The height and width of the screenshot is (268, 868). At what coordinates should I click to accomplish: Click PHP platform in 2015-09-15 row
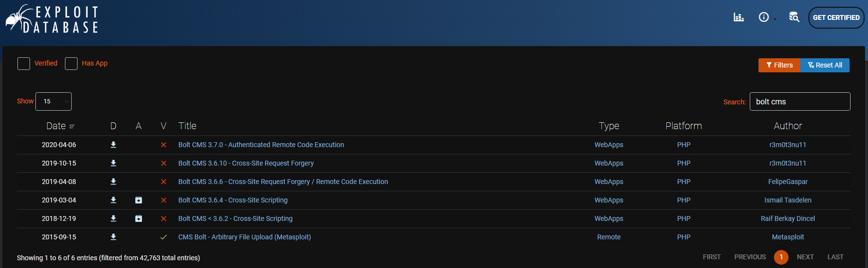684,237
